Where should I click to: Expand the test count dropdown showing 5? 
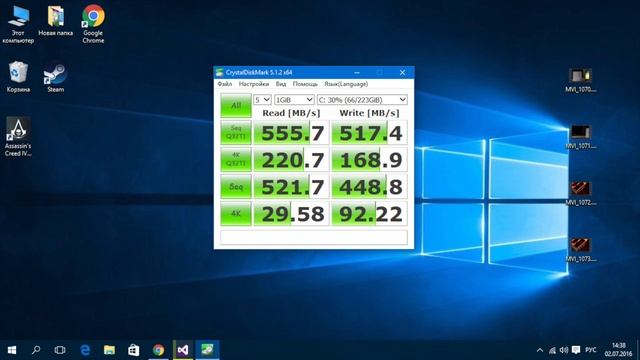point(262,100)
